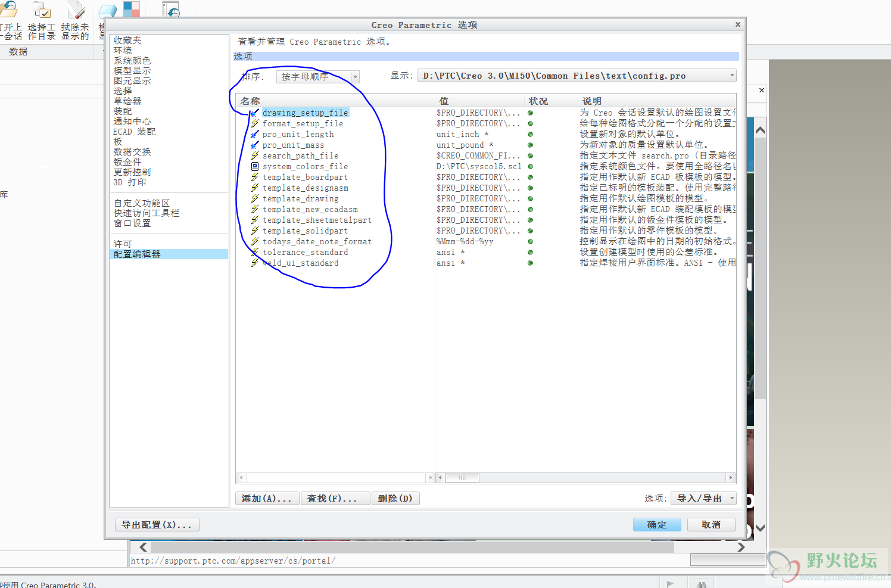Select 自定义功能区 in options sidebar

pos(142,203)
